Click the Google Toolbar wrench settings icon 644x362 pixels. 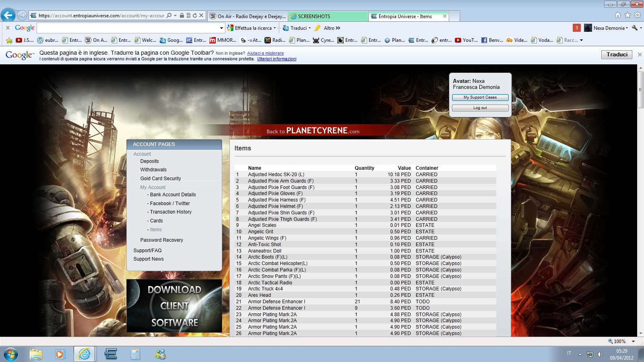[x=635, y=28]
